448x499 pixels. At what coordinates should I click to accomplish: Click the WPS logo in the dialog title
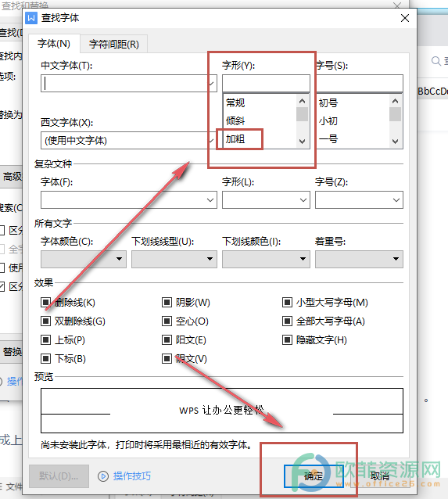(x=31, y=18)
